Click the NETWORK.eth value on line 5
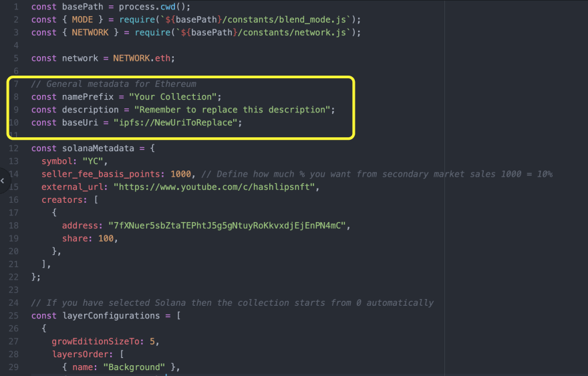 [142, 58]
